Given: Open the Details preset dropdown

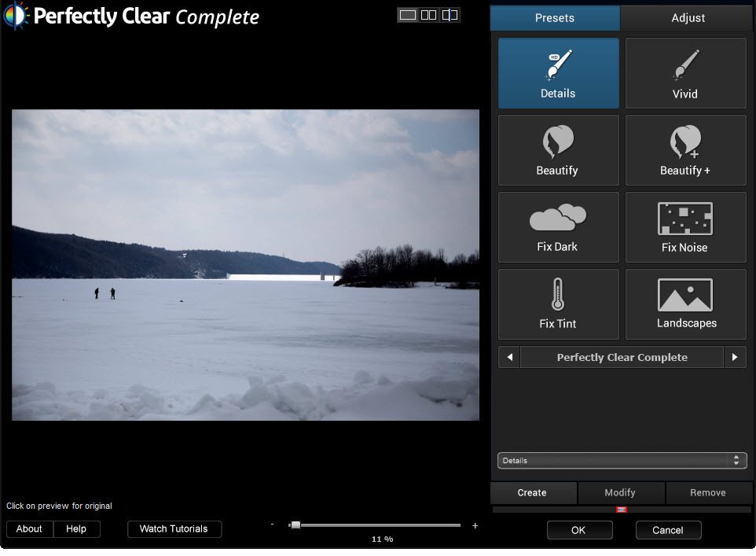Looking at the screenshot, I should (622, 461).
